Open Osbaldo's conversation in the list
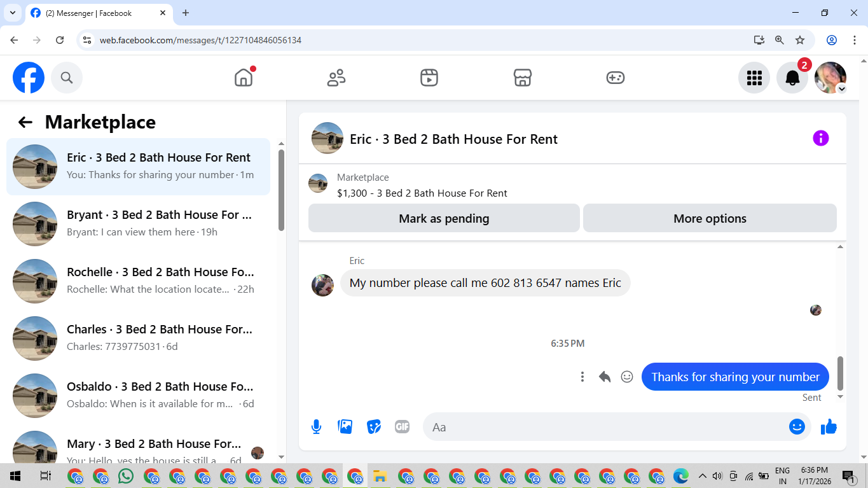 138,396
